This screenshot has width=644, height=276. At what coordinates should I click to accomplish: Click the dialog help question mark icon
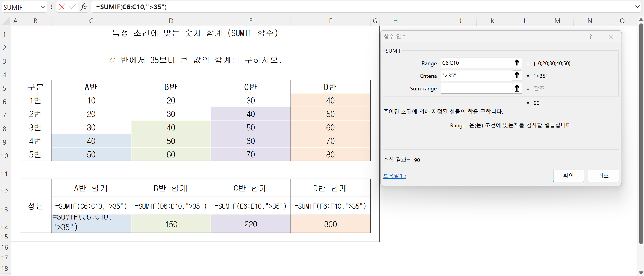point(590,37)
